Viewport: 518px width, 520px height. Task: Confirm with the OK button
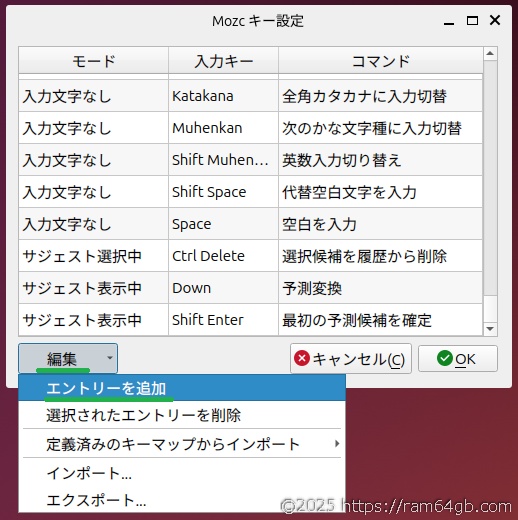coord(458,359)
